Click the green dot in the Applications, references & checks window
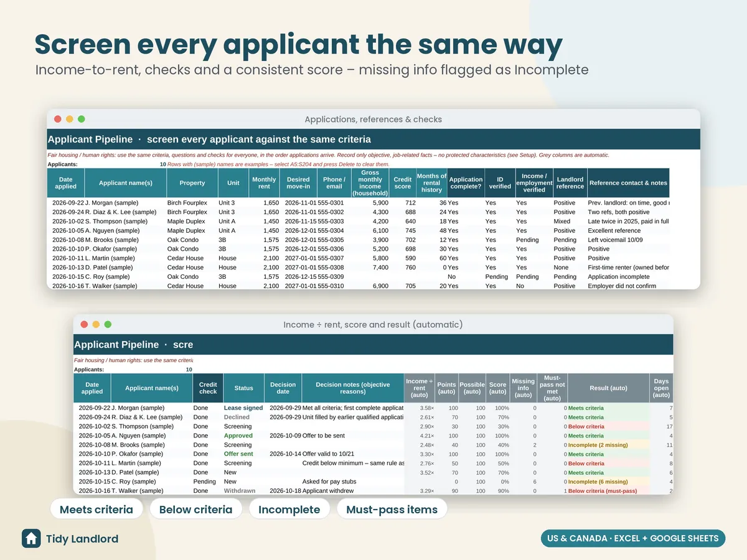The image size is (747, 560). click(x=81, y=119)
